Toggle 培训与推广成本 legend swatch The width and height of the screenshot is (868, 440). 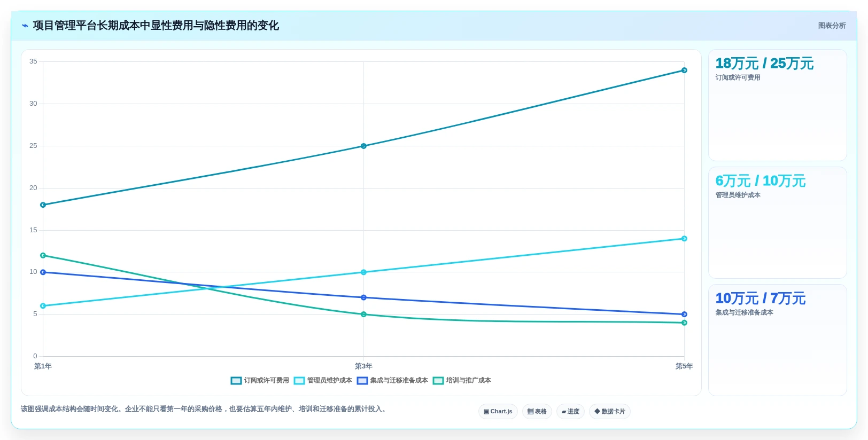click(x=438, y=381)
